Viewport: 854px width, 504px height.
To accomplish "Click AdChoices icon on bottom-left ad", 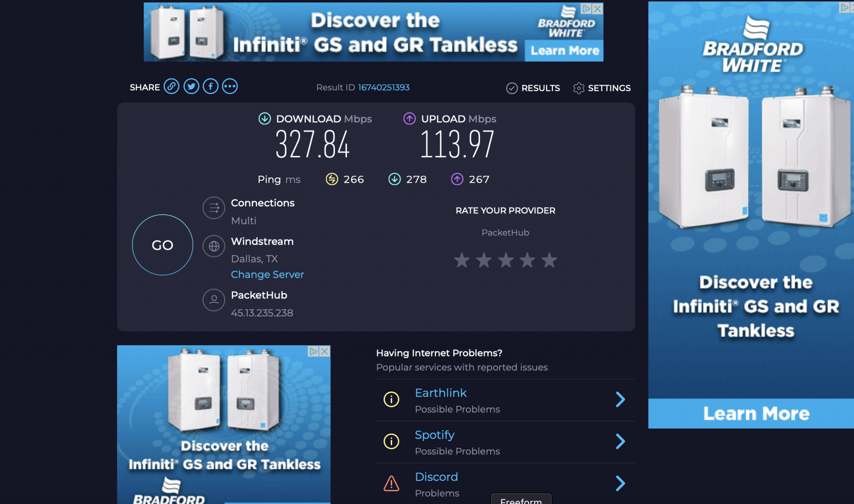I will 313,351.
